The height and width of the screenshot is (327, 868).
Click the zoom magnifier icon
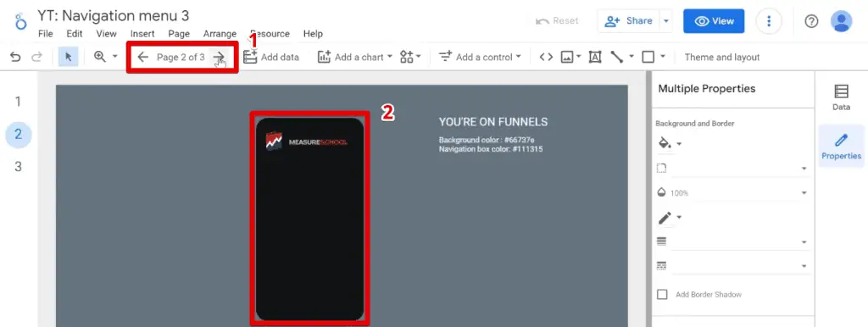(x=100, y=57)
